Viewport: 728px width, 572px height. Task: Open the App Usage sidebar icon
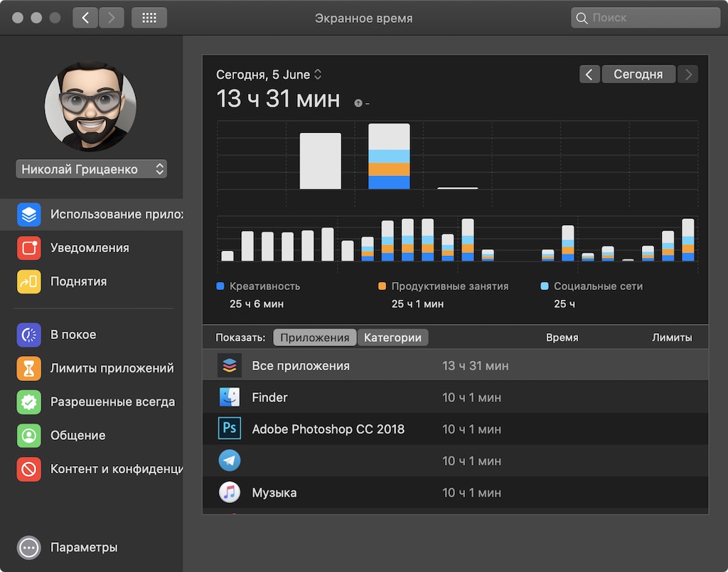coord(28,215)
